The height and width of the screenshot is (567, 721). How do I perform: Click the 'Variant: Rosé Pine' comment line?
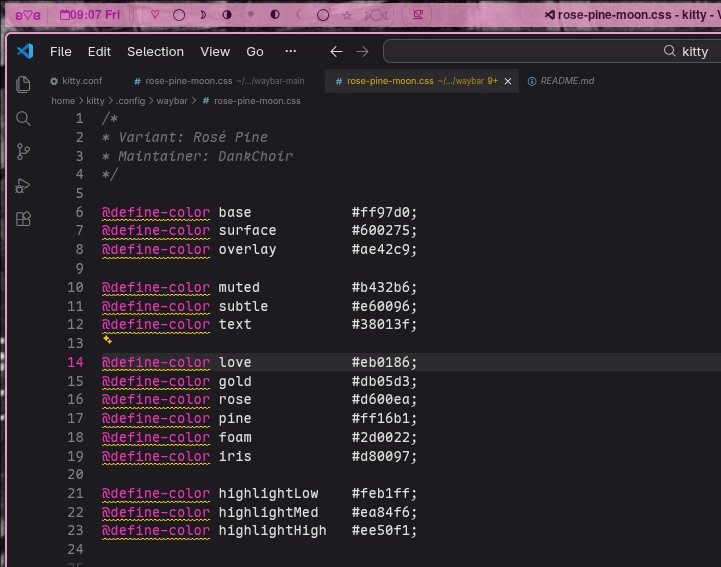click(185, 137)
